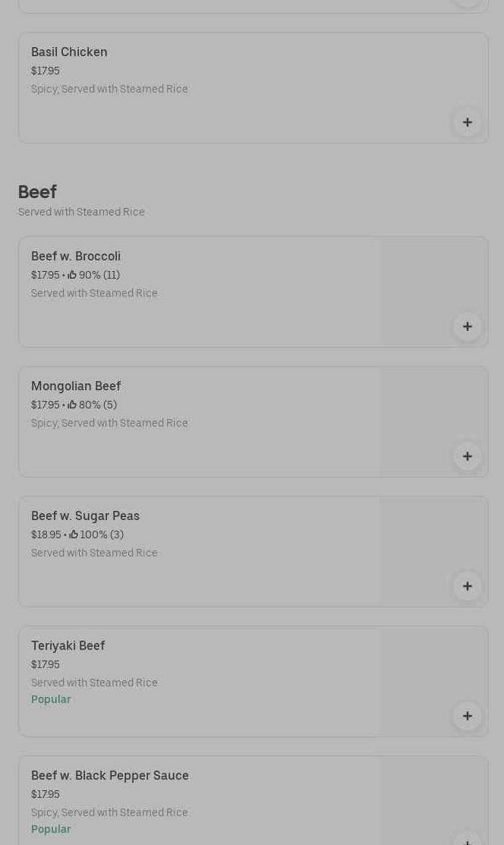Open the Teriyaki Beef item title
The width and height of the screenshot is (504, 845).
(x=68, y=645)
